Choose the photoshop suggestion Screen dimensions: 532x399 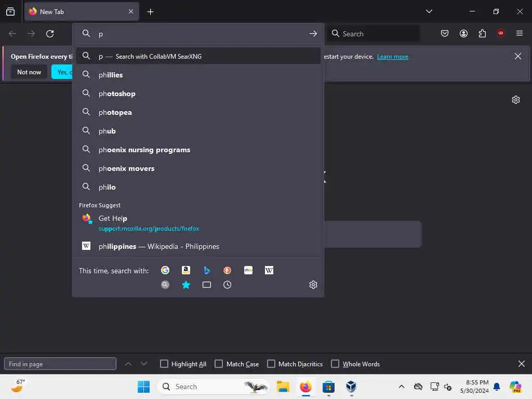[x=198, y=94]
